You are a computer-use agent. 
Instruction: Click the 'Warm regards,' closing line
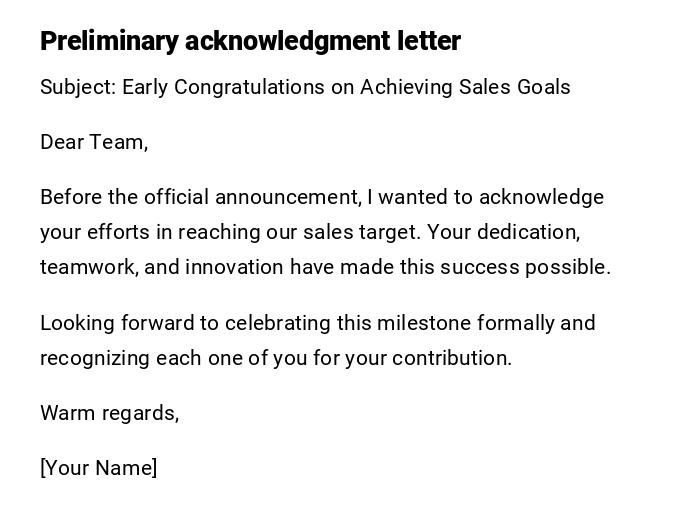click(x=109, y=413)
